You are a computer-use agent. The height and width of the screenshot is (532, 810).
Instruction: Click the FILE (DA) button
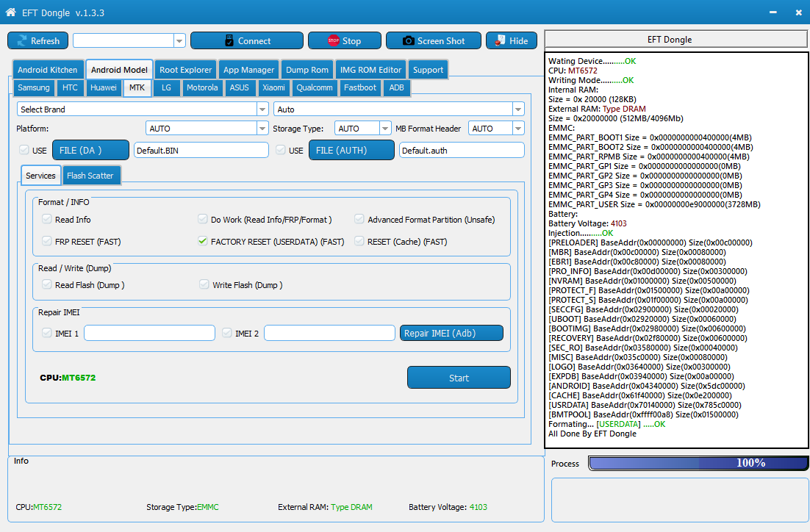90,151
